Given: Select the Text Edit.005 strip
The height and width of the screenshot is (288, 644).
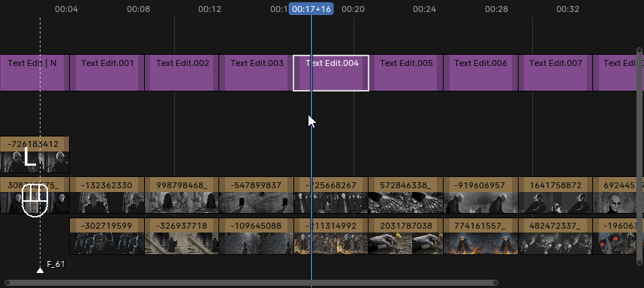Looking at the screenshot, I should point(406,73).
